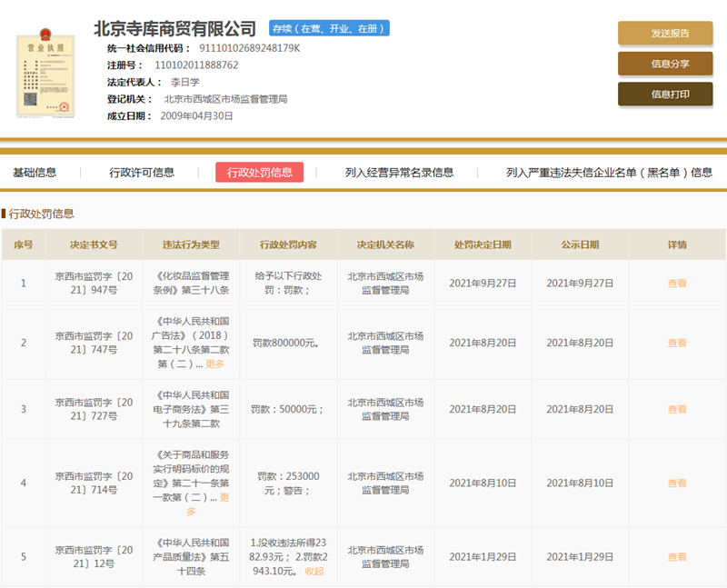The width and height of the screenshot is (727, 588).
Task: Click document number 京西市监罚字〔2021〕714号
Action: pyautogui.click(x=94, y=483)
